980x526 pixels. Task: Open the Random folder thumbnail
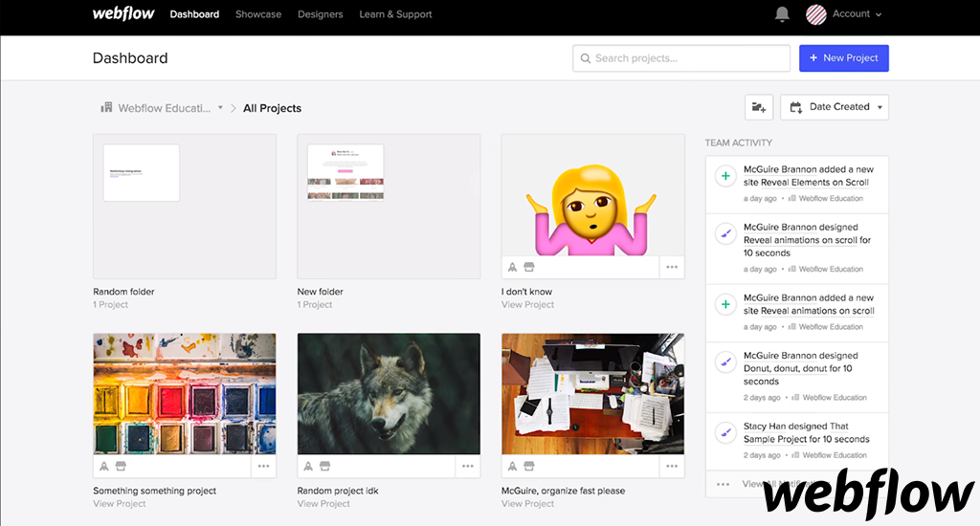click(x=184, y=206)
